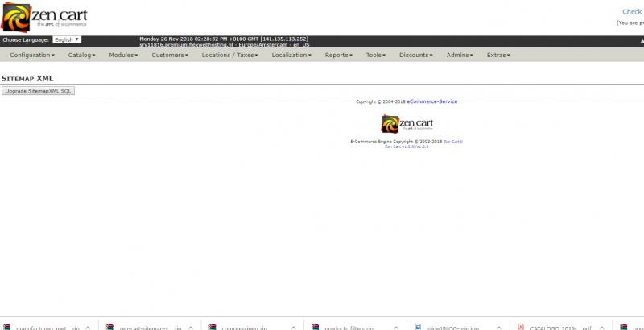Viewport: 644px width, 330px height.
Task: Expand options for products_filters.zip download
Action: tap(396, 328)
